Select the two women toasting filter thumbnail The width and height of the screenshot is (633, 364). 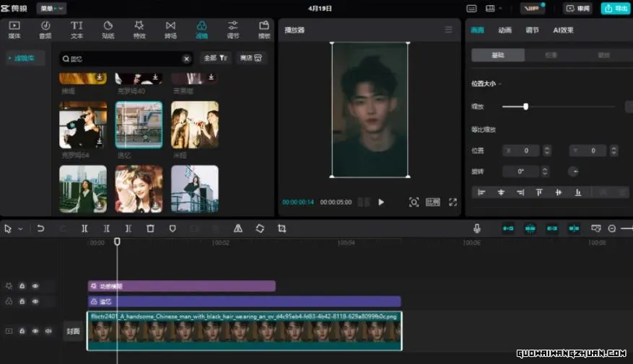(x=195, y=125)
